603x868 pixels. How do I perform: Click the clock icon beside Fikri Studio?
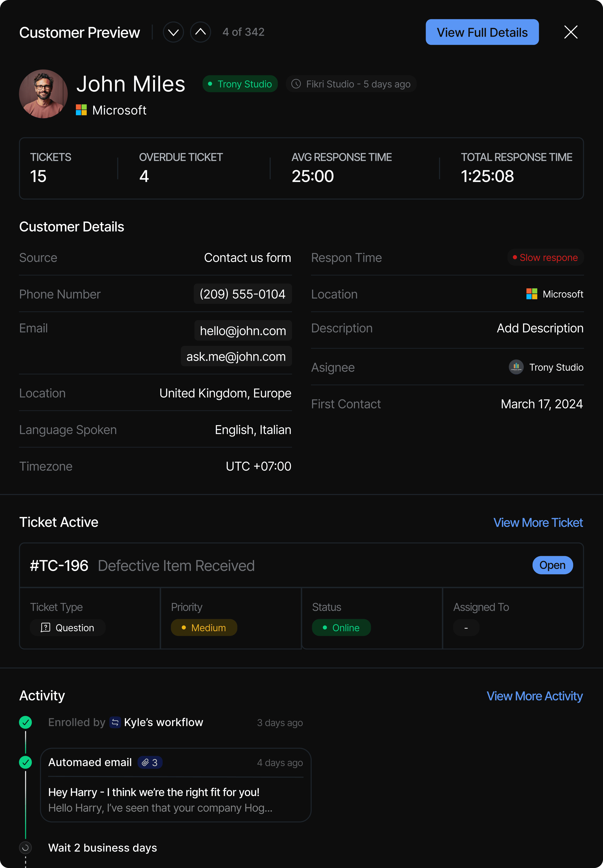click(296, 84)
